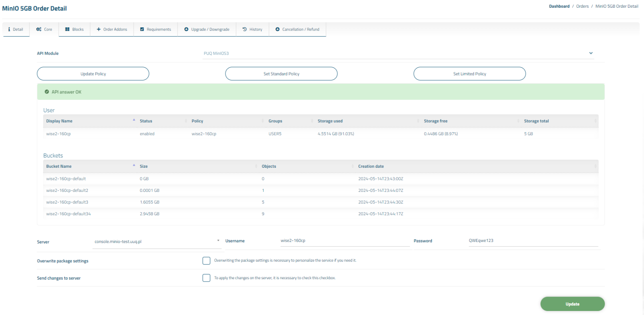Select the wise2-160cp-default2 bucket row

tap(321, 191)
